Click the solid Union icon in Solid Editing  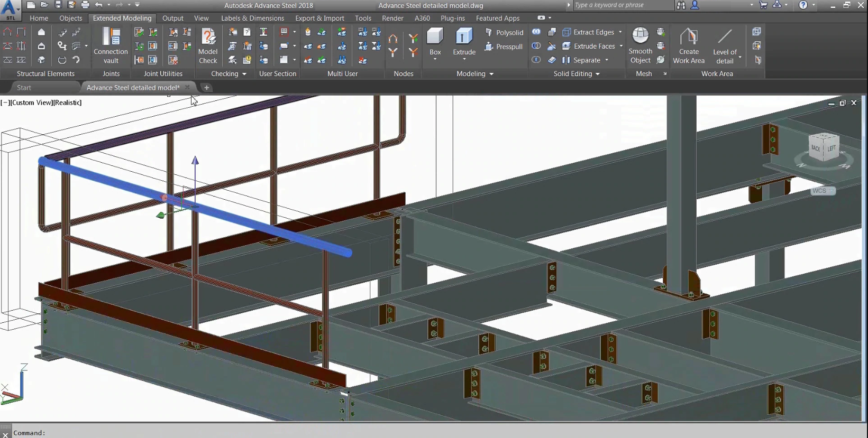(536, 32)
